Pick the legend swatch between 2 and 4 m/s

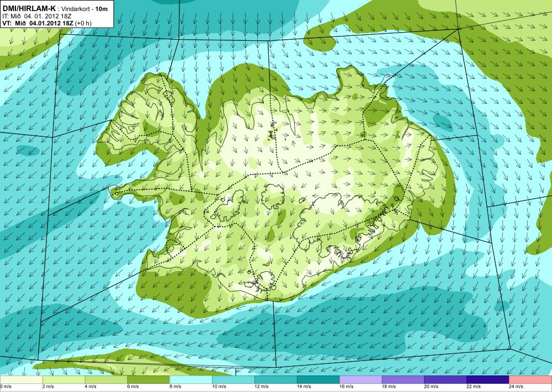coord(63,380)
